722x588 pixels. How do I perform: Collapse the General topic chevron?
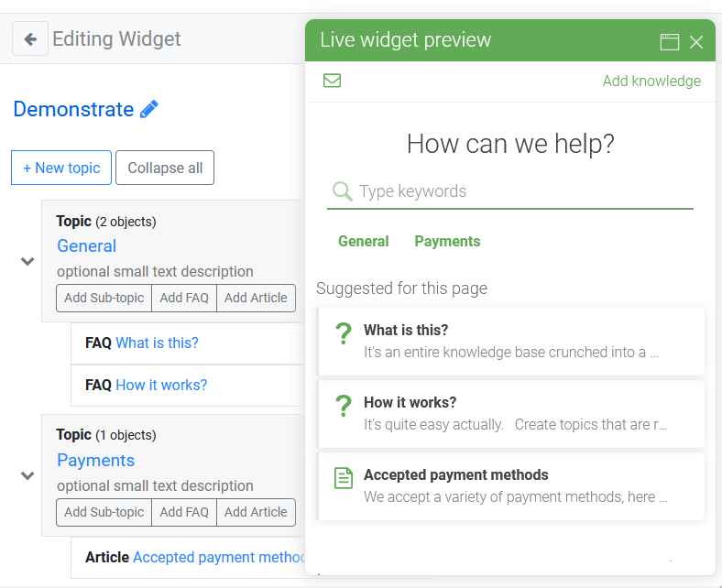pyautogui.click(x=27, y=262)
